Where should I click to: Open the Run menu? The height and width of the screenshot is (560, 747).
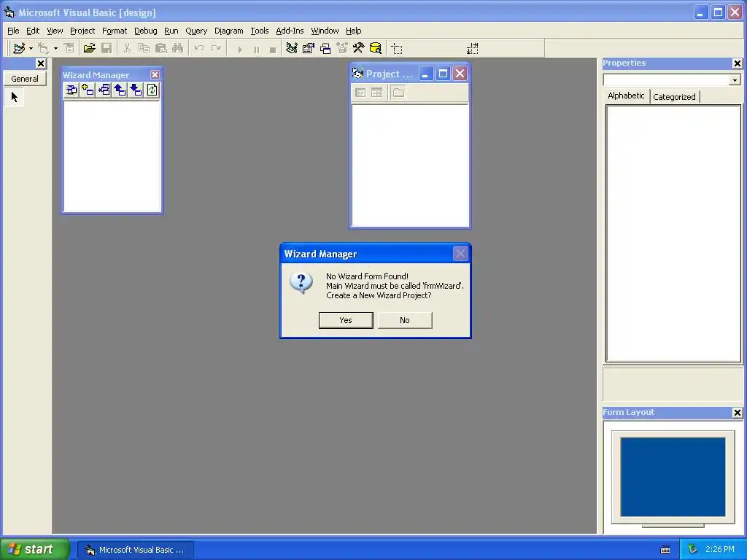[x=171, y=31]
